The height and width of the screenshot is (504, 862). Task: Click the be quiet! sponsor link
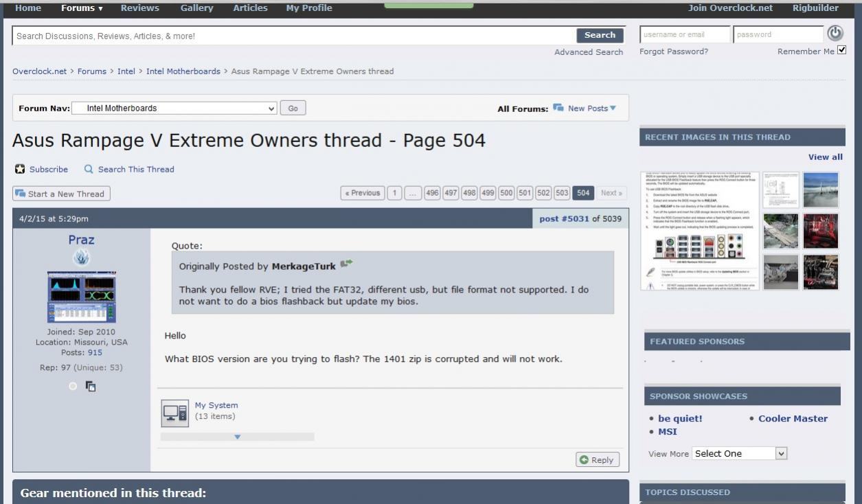[x=680, y=418]
